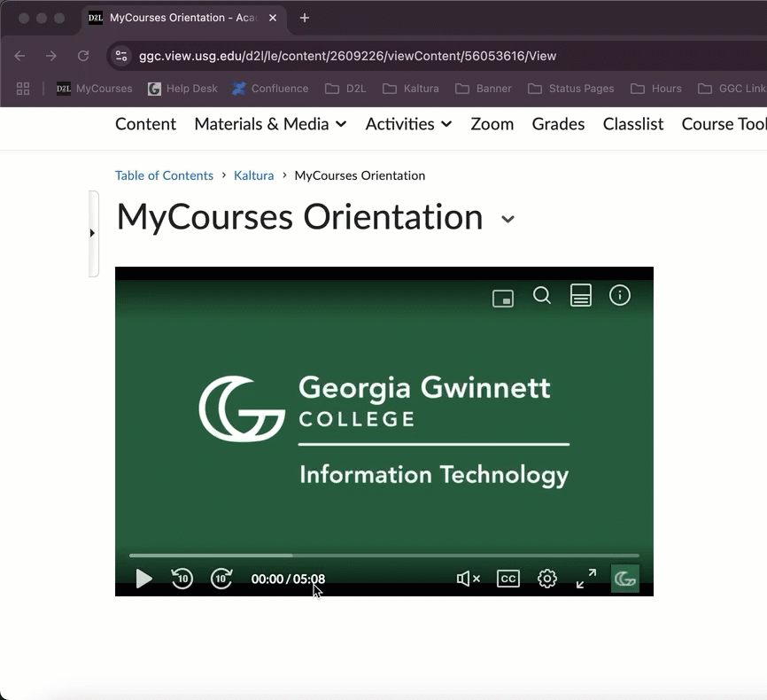This screenshot has width=767, height=700.
Task: Open the video transcript icon
Action: tap(581, 296)
